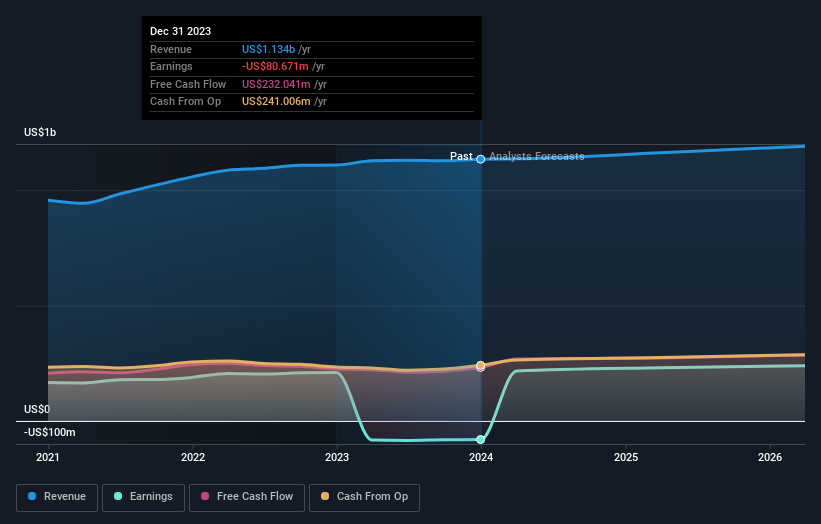Click the teal Earnings legend dot

(x=118, y=496)
